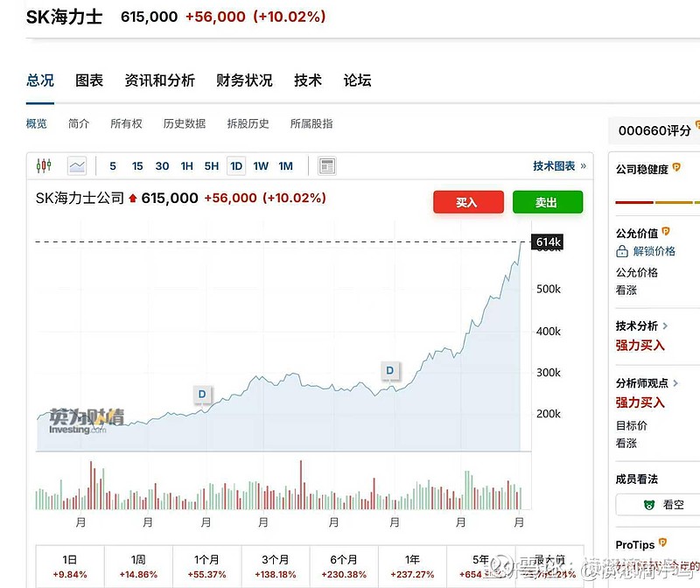Select the 5H chart interval

(211, 166)
